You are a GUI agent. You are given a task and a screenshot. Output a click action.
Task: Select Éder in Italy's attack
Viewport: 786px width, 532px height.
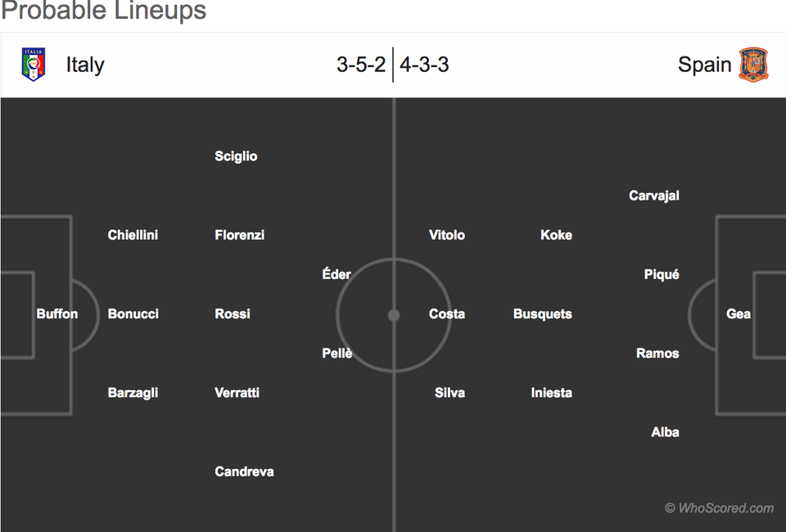click(x=337, y=274)
